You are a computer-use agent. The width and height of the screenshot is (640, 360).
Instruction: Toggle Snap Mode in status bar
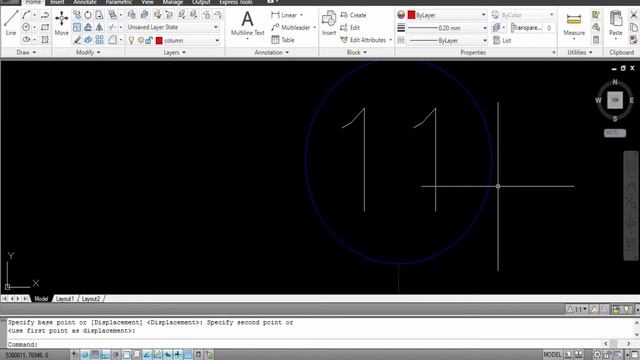[85, 354]
